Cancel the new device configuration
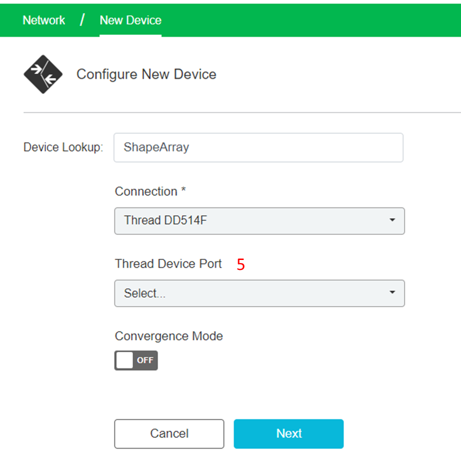 click(169, 434)
